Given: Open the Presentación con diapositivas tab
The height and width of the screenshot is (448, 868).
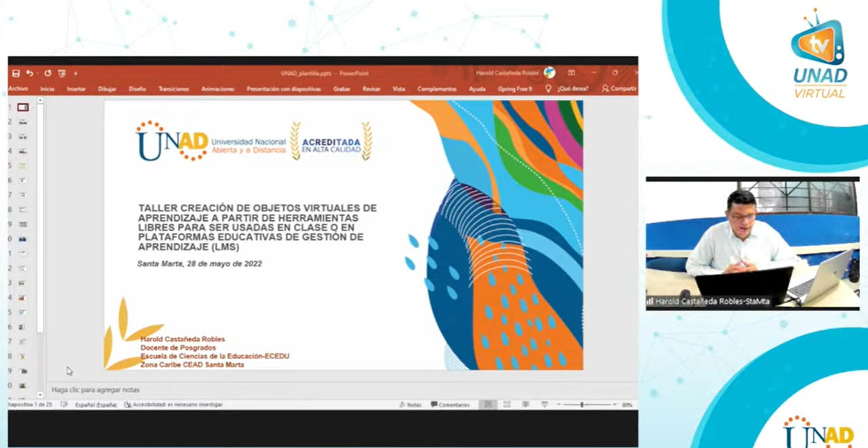Looking at the screenshot, I should click(284, 89).
